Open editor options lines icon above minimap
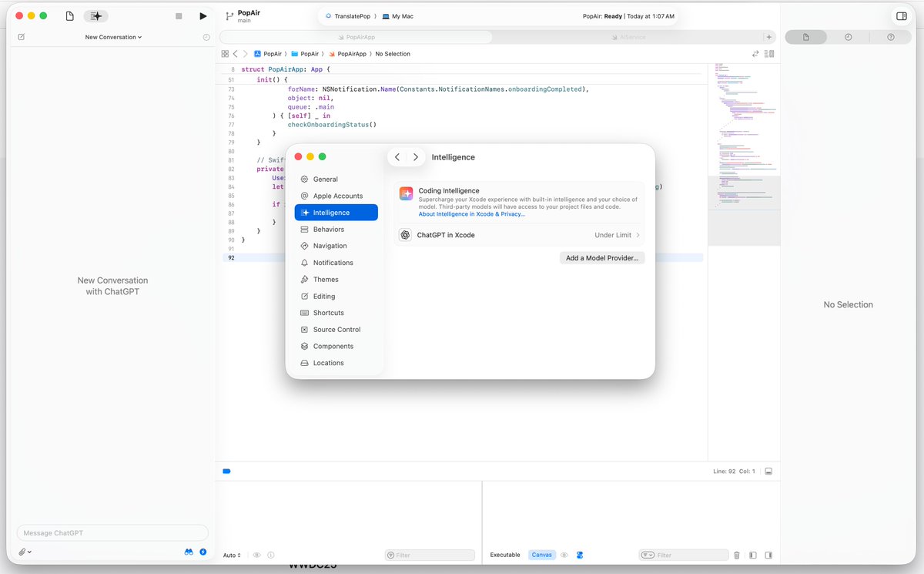The height and width of the screenshot is (574, 924). (x=771, y=54)
